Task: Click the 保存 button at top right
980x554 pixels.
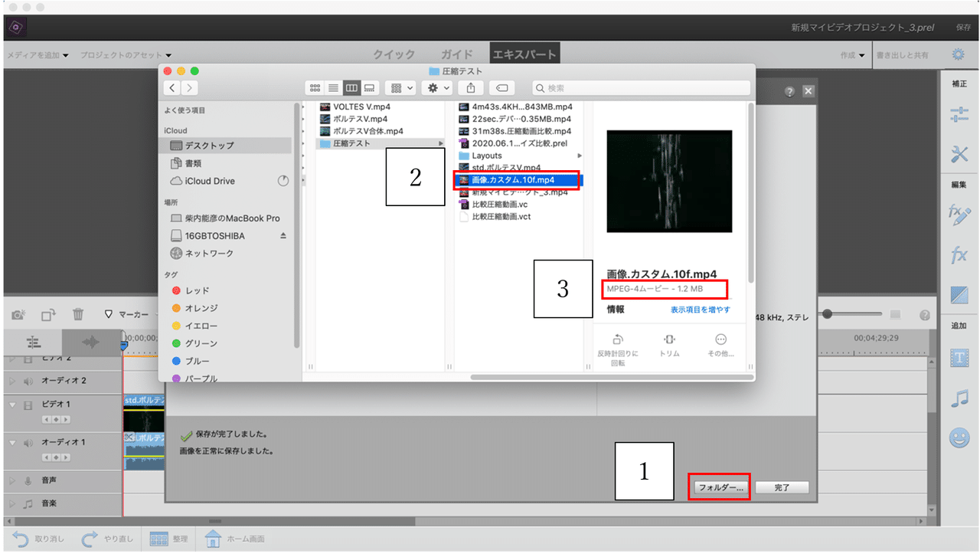Action: pos(963,28)
